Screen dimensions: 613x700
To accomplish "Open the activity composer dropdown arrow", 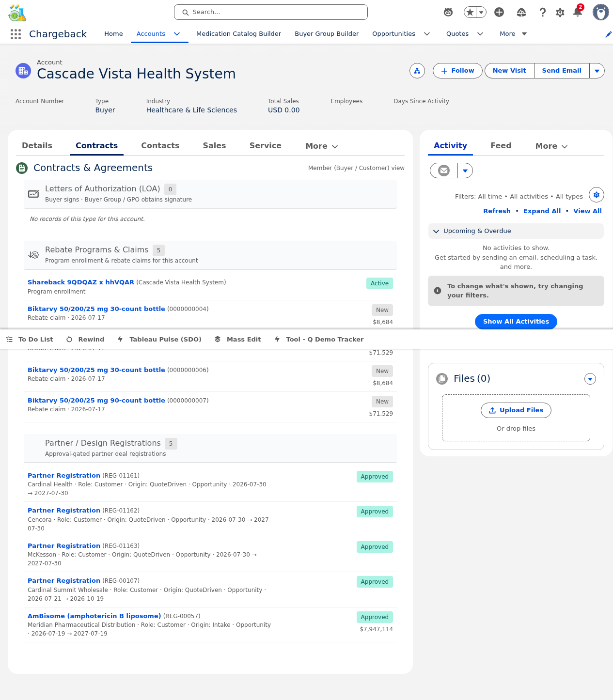I will [465, 171].
